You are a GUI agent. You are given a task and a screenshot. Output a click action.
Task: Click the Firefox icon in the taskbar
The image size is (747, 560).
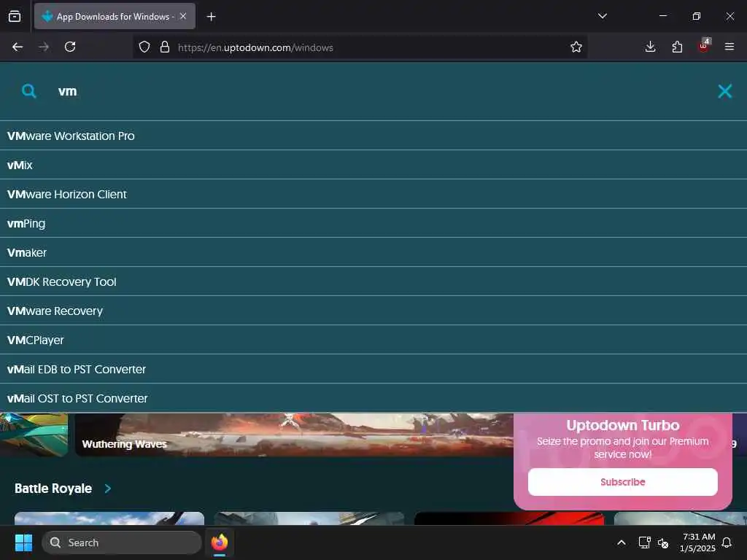(x=220, y=542)
